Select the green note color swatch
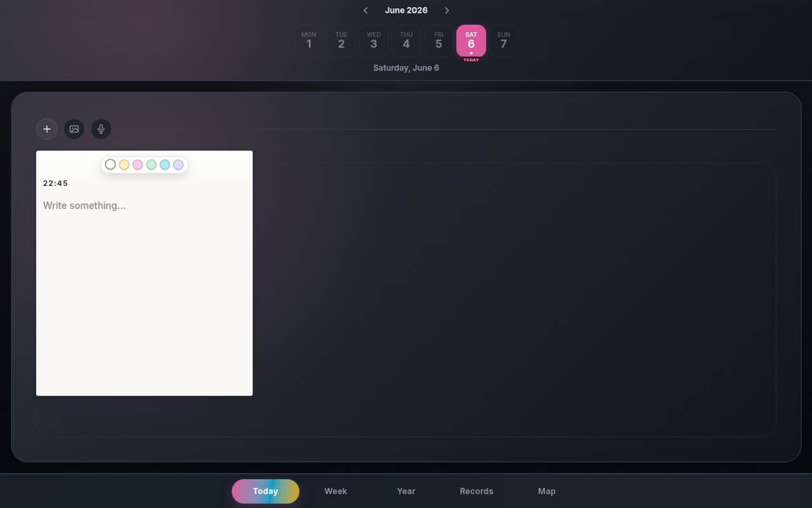The height and width of the screenshot is (508, 812). [x=151, y=164]
